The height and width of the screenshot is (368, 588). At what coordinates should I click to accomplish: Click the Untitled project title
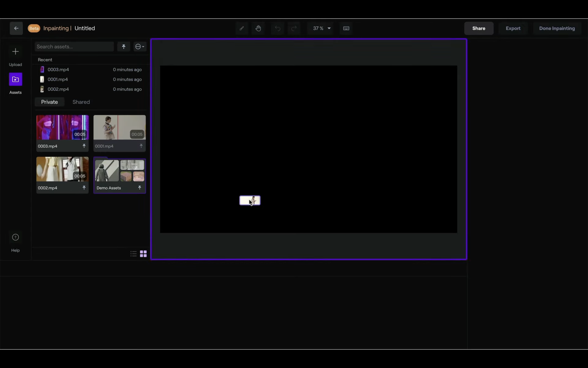[x=85, y=28]
